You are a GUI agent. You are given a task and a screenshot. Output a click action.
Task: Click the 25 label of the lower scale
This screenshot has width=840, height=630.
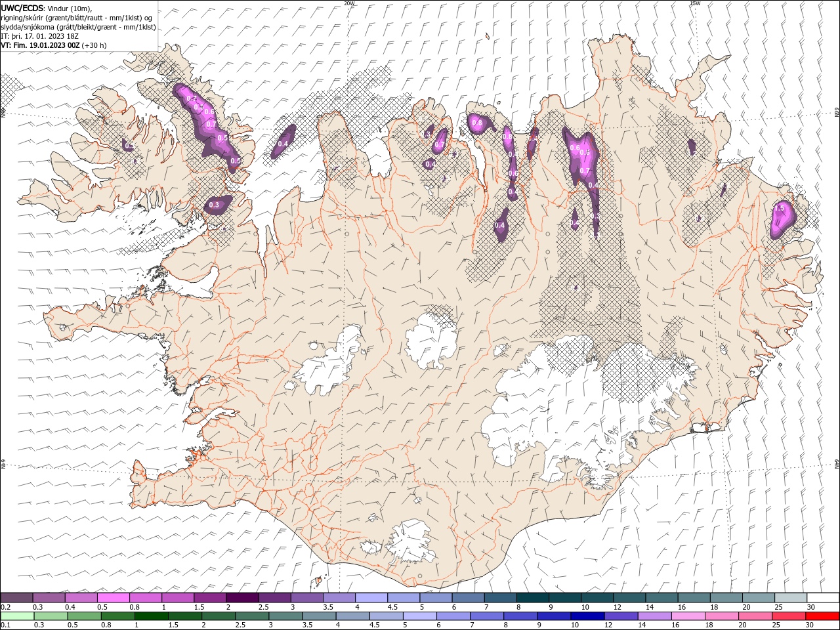click(777, 625)
